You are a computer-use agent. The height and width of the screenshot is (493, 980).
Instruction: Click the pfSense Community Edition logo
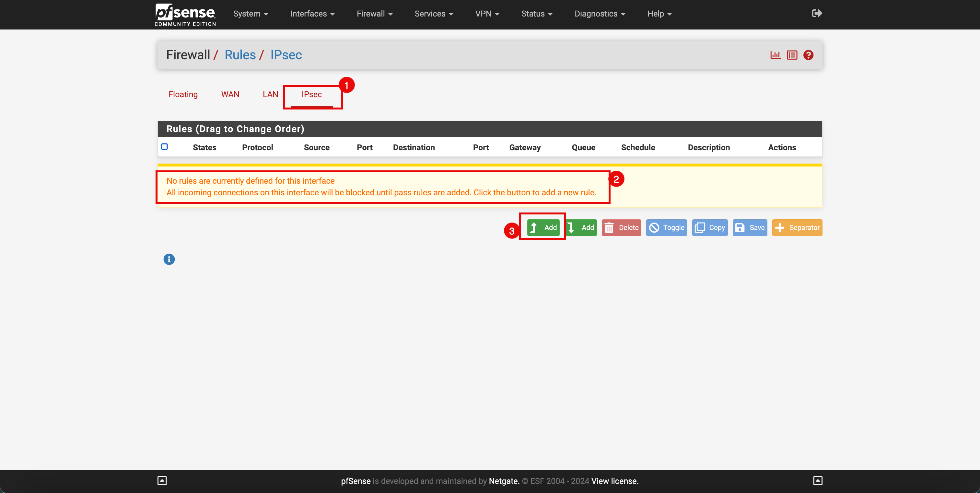(x=185, y=15)
